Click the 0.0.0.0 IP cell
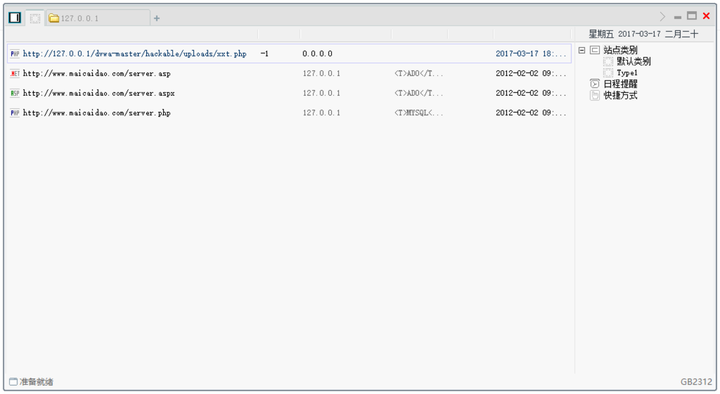Image resolution: width=720 pixels, height=394 pixels. (317, 54)
